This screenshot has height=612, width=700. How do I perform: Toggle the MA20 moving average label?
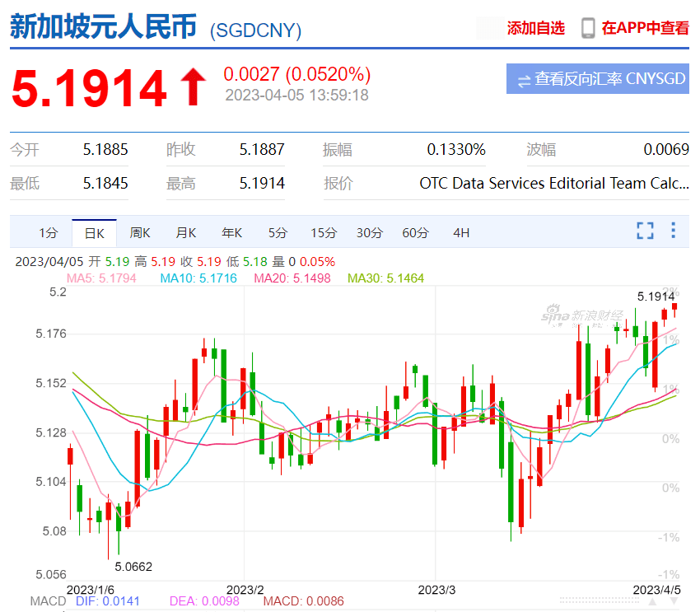click(292, 278)
